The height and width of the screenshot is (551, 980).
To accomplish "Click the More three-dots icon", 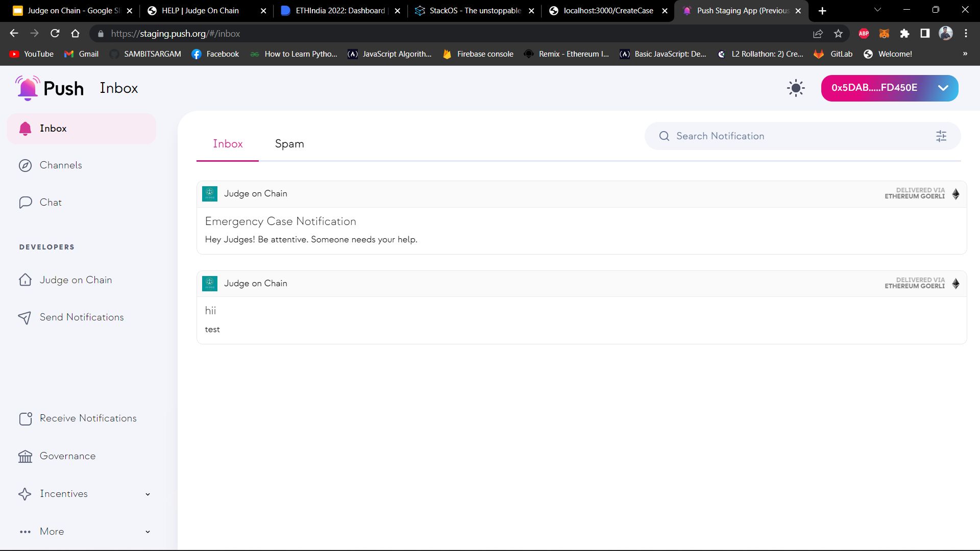I will click(25, 532).
